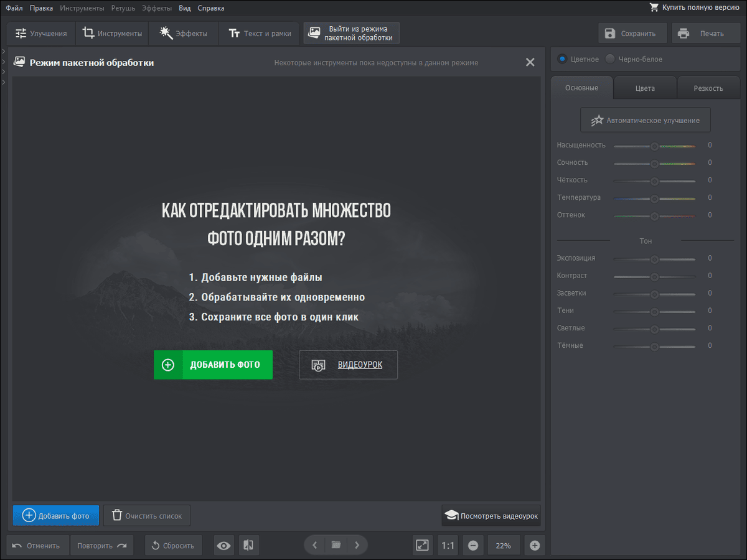Click the zoom out minus icon
This screenshot has width=747, height=560.
[473, 546]
